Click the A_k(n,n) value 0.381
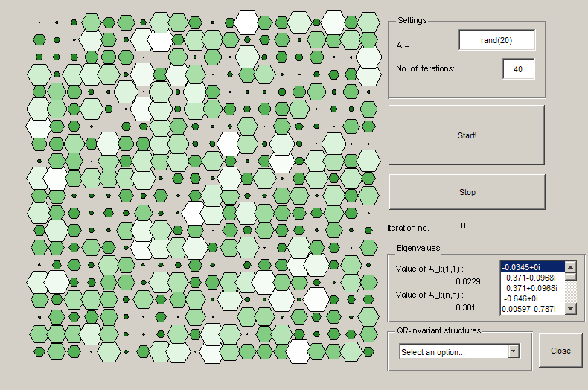This screenshot has width=588, height=390. (x=465, y=307)
